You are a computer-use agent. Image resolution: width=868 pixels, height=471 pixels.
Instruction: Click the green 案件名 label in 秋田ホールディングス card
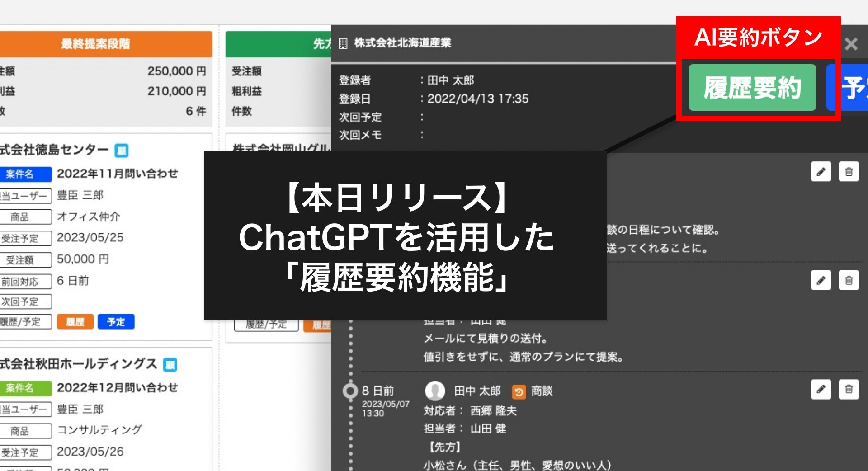[25, 388]
